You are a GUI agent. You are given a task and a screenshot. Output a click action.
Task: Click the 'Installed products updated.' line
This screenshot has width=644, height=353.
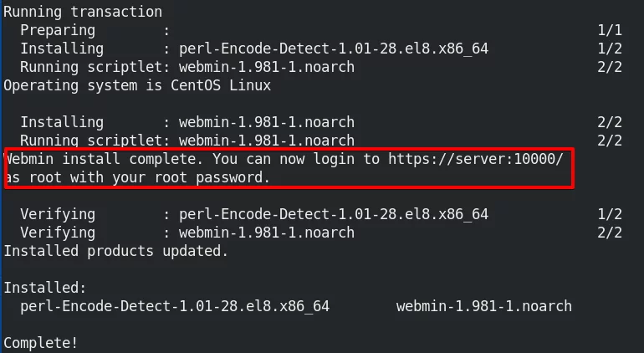point(115,251)
